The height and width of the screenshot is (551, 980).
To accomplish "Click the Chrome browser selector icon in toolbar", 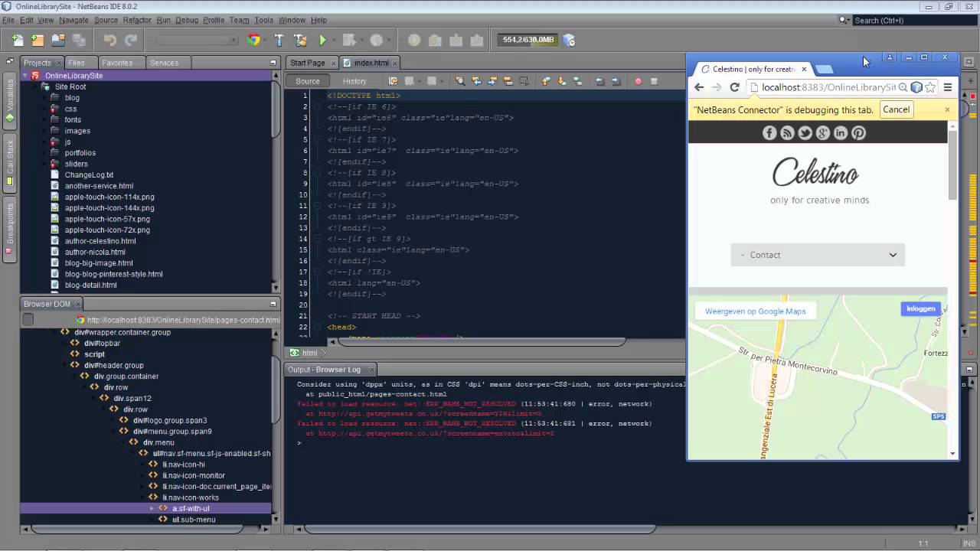I will coord(254,40).
